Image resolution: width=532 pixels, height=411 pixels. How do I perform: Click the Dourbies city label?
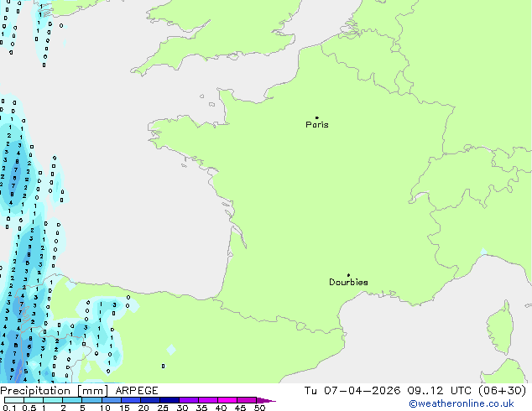point(348,282)
